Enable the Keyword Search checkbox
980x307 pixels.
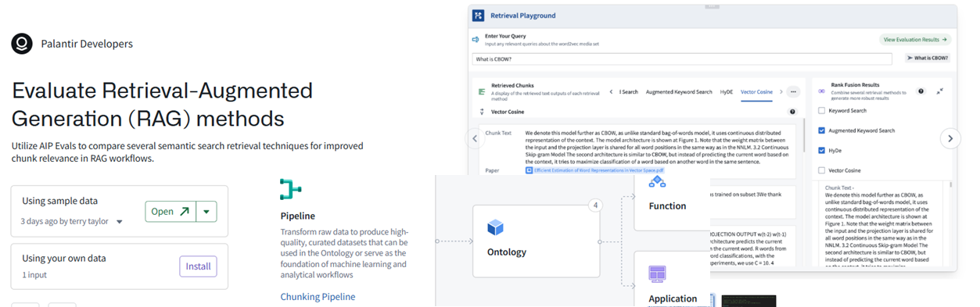click(820, 111)
